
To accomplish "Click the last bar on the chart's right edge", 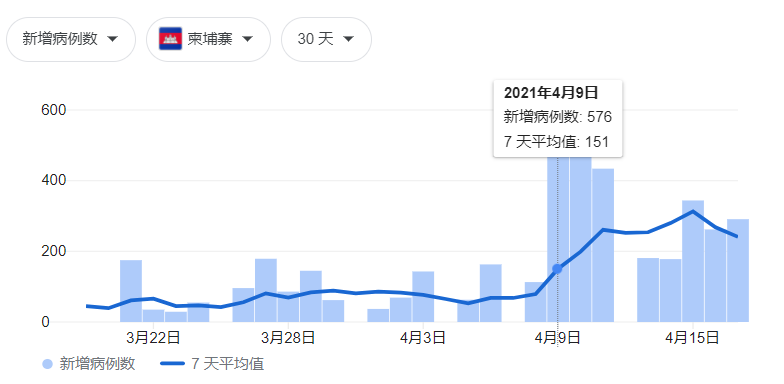I will (x=738, y=270).
